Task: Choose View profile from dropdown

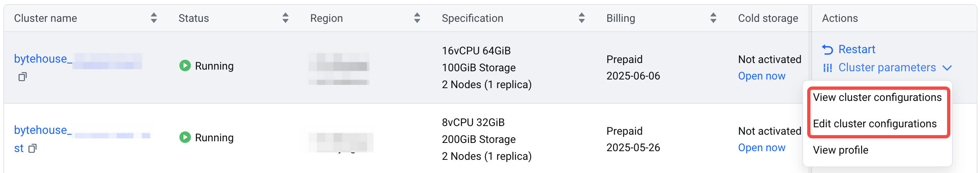Action: point(841,150)
